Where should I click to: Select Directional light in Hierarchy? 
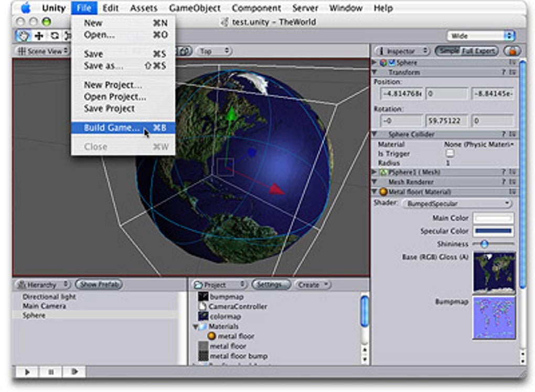click(49, 296)
